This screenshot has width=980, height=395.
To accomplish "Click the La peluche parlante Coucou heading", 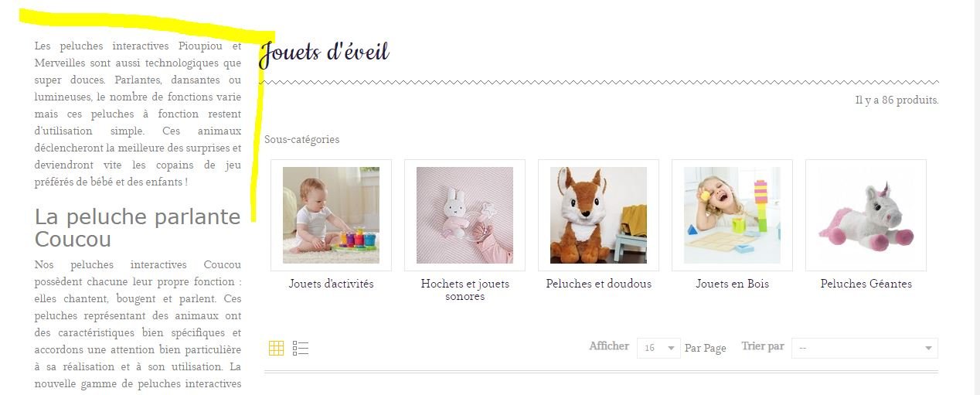I will tap(138, 228).
